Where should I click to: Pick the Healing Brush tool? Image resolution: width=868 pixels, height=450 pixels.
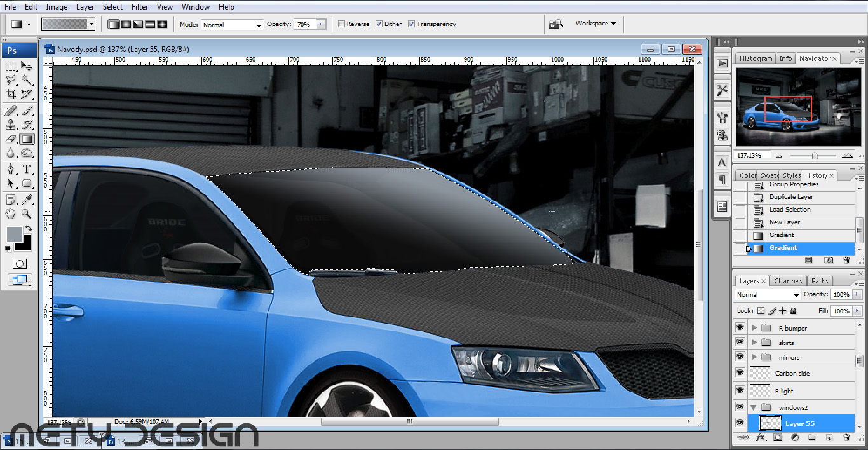coord(11,111)
